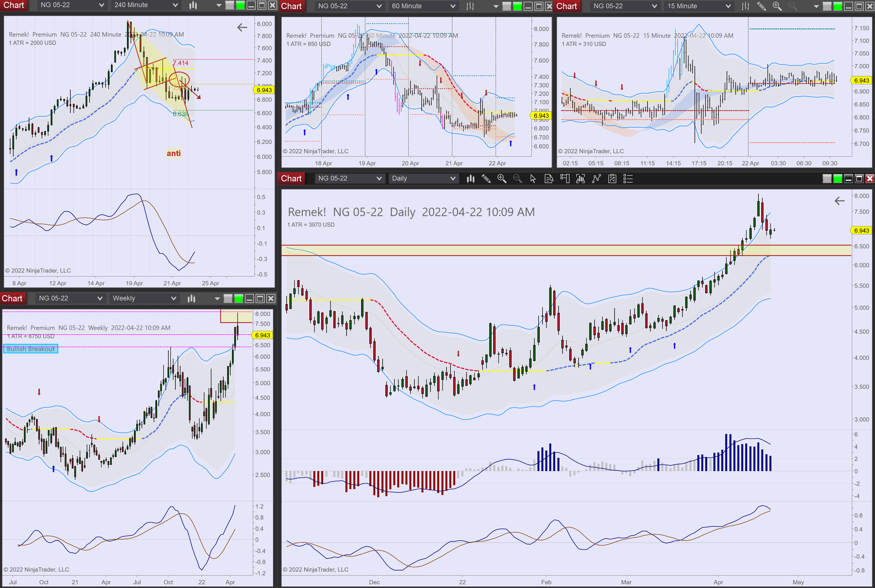Open Properties list icon in Daily toolbar
The height and width of the screenshot is (588, 875).
point(628,178)
